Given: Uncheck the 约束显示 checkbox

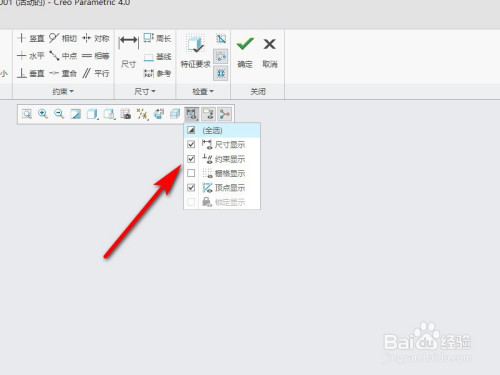Looking at the screenshot, I should click(191, 159).
